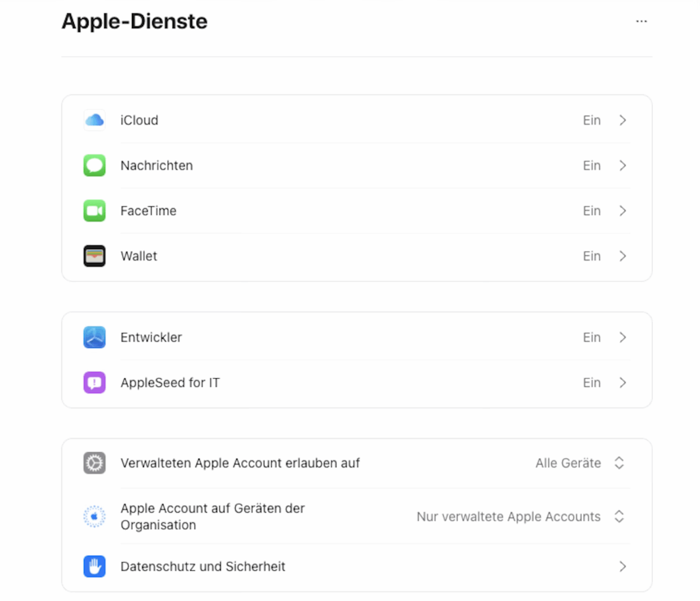
Task: Click the Datenschutz hand icon
Action: point(94,566)
